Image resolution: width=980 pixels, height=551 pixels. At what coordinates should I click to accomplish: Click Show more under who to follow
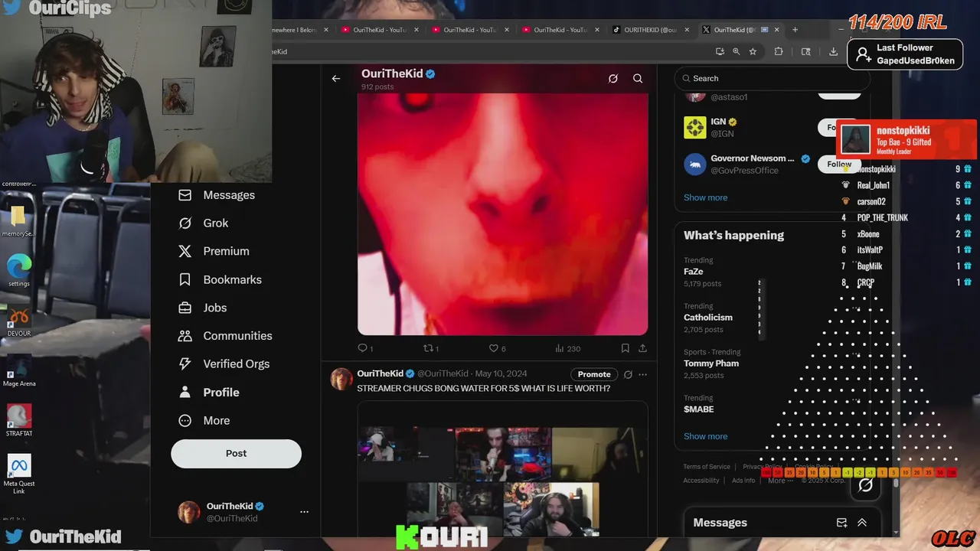coord(705,197)
